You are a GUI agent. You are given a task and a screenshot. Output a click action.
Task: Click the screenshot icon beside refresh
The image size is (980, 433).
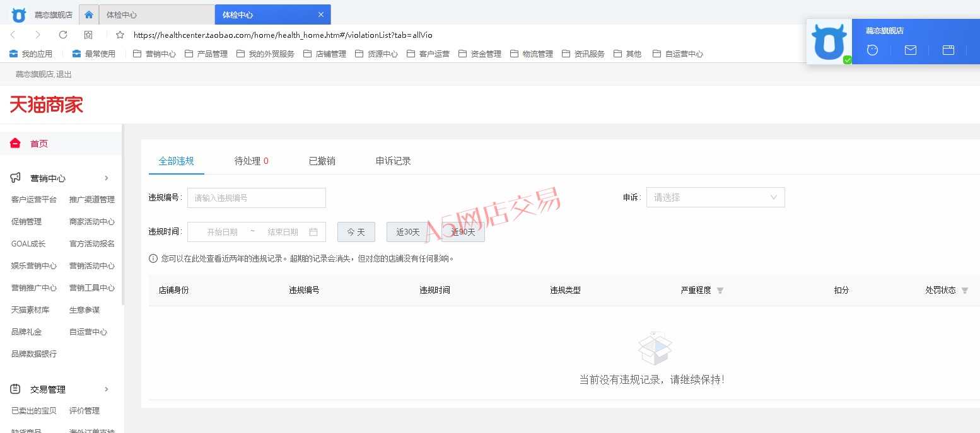point(88,35)
